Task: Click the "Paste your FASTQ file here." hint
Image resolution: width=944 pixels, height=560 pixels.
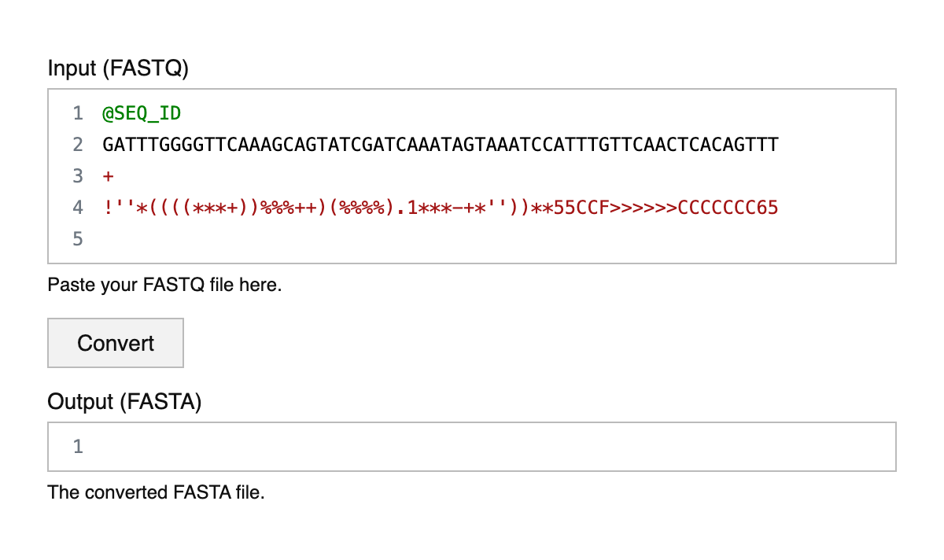Action: [164, 285]
